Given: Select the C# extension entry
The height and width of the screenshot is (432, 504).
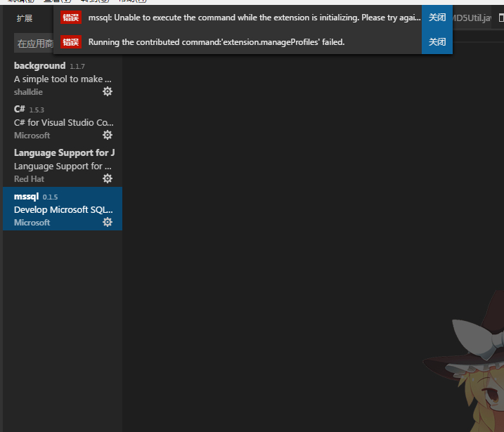Looking at the screenshot, I should point(63,122).
